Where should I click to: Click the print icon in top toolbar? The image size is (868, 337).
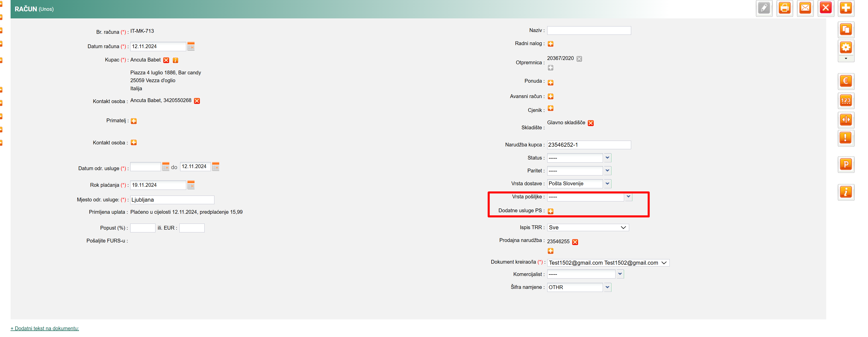784,8
